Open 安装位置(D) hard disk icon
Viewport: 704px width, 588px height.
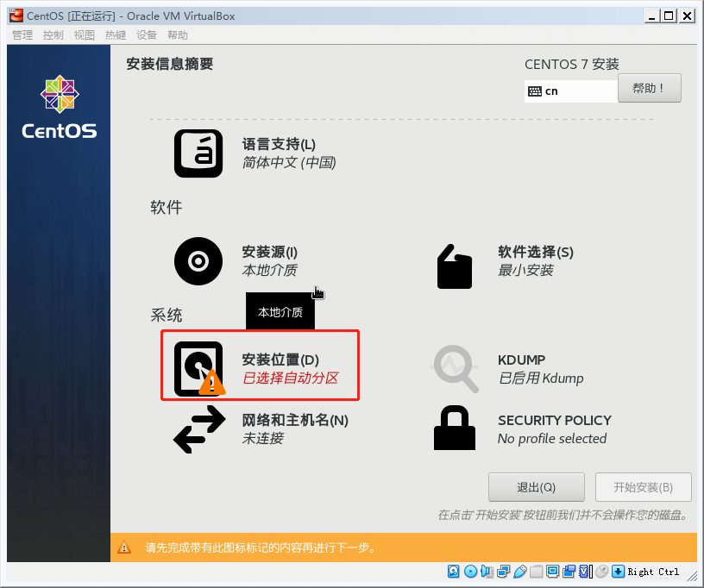(x=198, y=369)
